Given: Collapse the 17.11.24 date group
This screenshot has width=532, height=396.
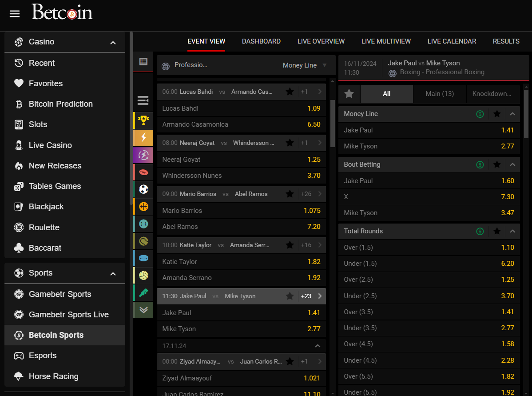Looking at the screenshot, I should pyautogui.click(x=318, y=346).
